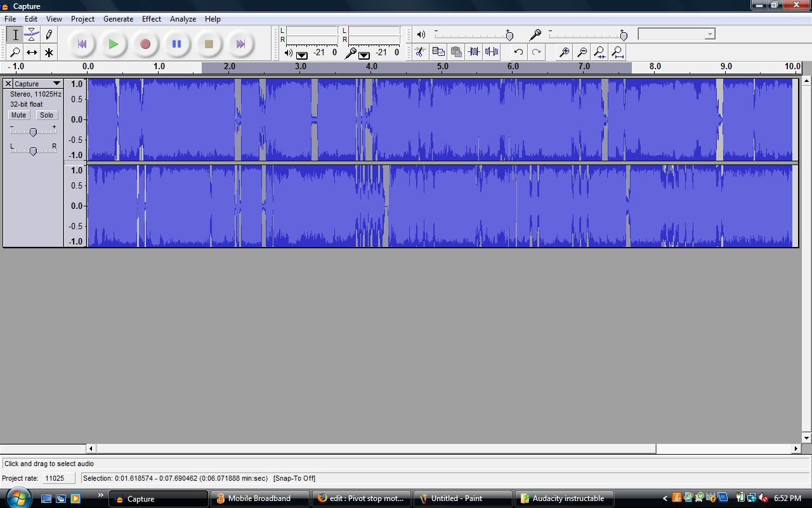The image size is (812, 508).
Task: Click timeline ruler at 8.0 seconds
Action: point(655,66)
